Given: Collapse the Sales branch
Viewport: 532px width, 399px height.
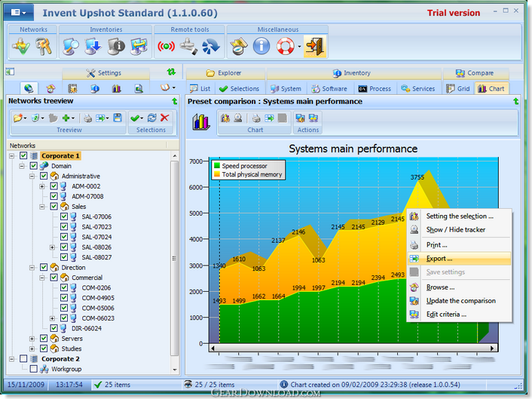Looking at the screenshot, I should (x=42, y=207).
